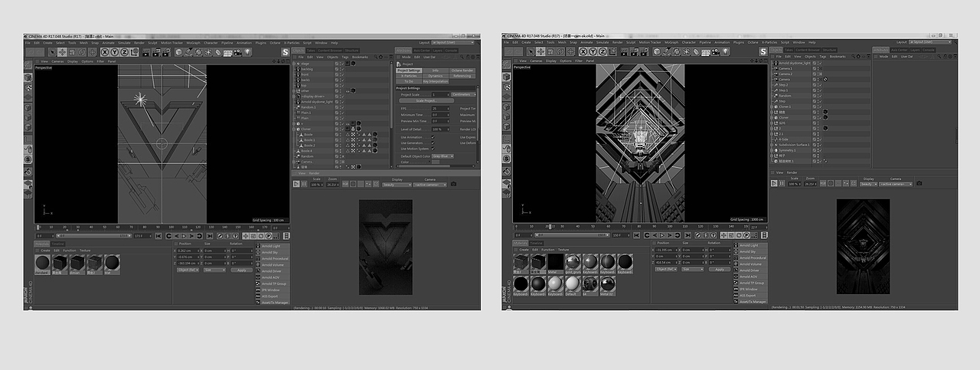Screen dimensions: 980x370
Task: Click the Camera object icon in left window toolbar
Action: (237, 52)
